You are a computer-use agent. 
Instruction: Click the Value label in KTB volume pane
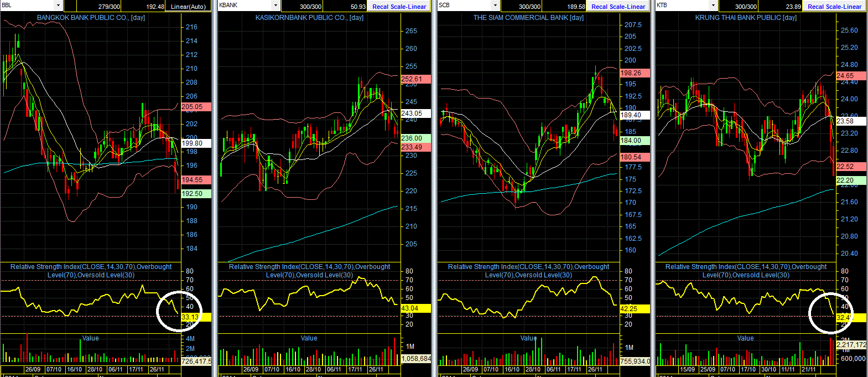pyautogui.click(x=746, y=338)
